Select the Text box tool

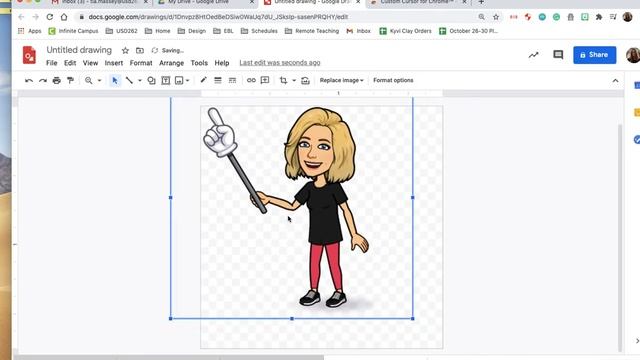[x=166, y=80]
